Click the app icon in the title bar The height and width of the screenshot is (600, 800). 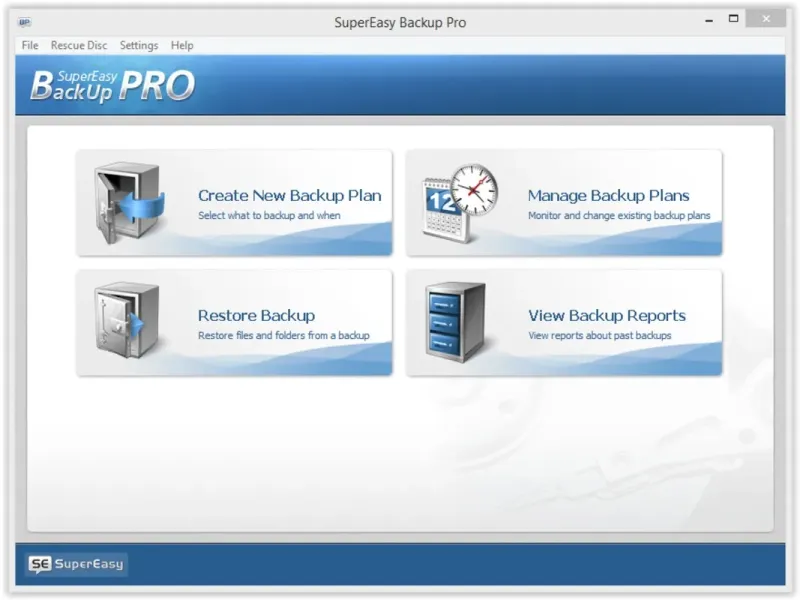[x=24, y=22]
